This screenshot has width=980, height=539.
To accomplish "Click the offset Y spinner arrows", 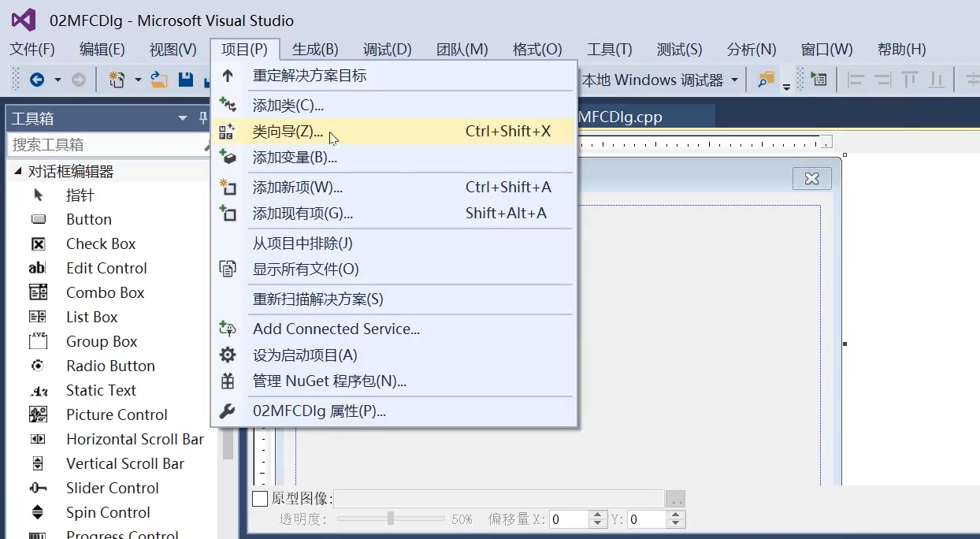I will [x=675, y=519].
